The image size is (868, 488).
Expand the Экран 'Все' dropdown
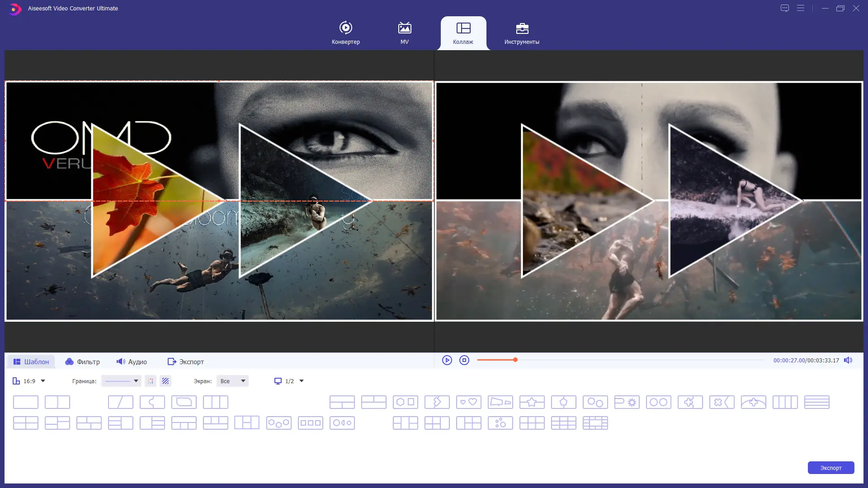232,381
